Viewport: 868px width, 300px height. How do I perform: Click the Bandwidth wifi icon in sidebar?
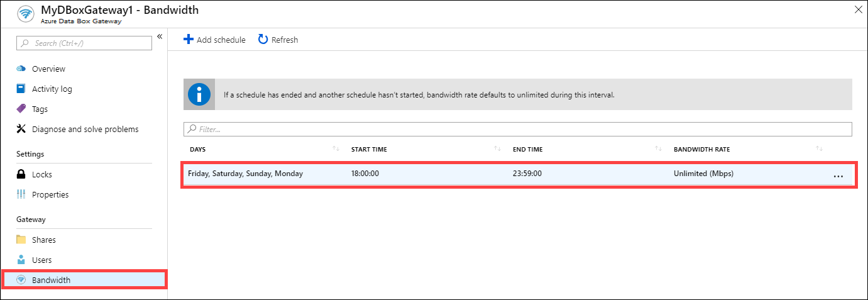click(21, 280)
